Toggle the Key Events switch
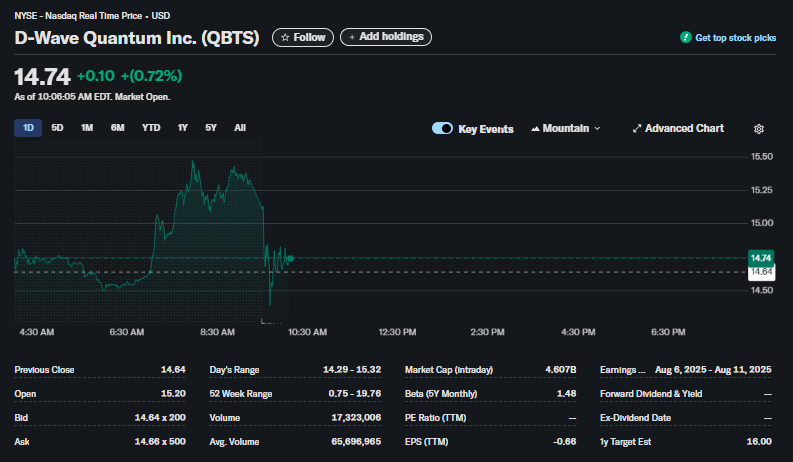This screenshot has width=793, height=462. (442, 128)
